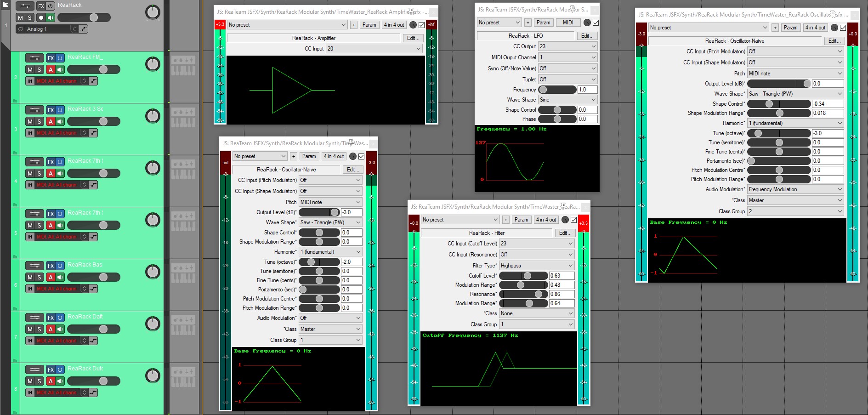
Task: Open envelopes for ReaRack FM_ track
Action: coord(93,81)
